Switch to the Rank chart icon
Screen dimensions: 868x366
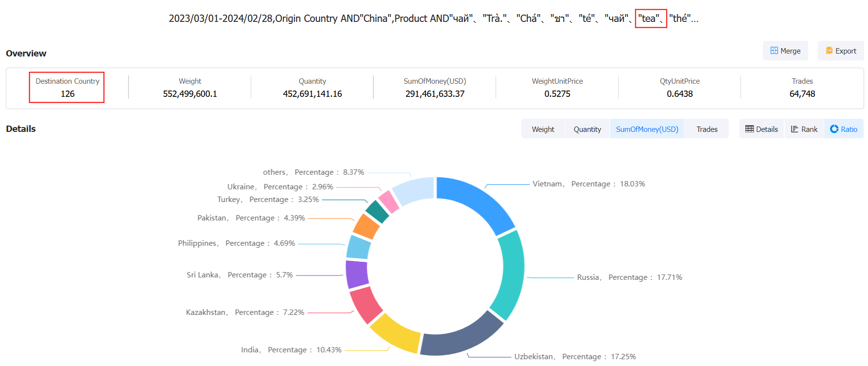[x=794, y=129]
